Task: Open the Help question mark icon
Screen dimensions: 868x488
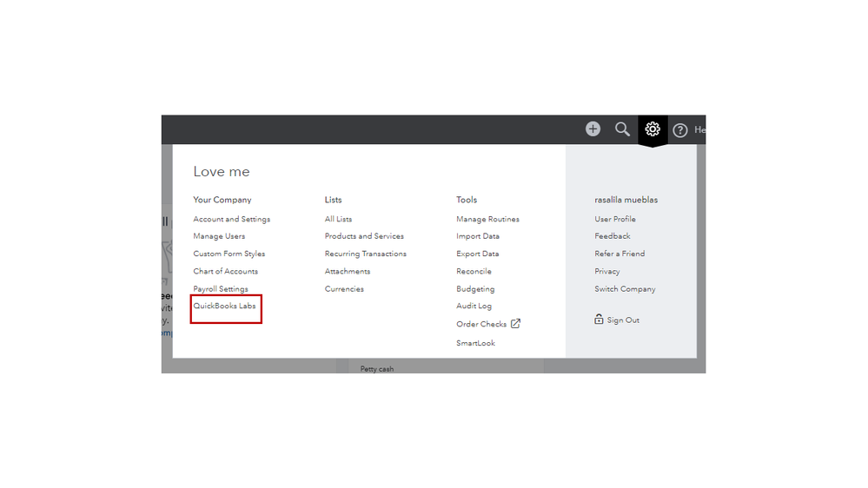Action: click(679, 130)
